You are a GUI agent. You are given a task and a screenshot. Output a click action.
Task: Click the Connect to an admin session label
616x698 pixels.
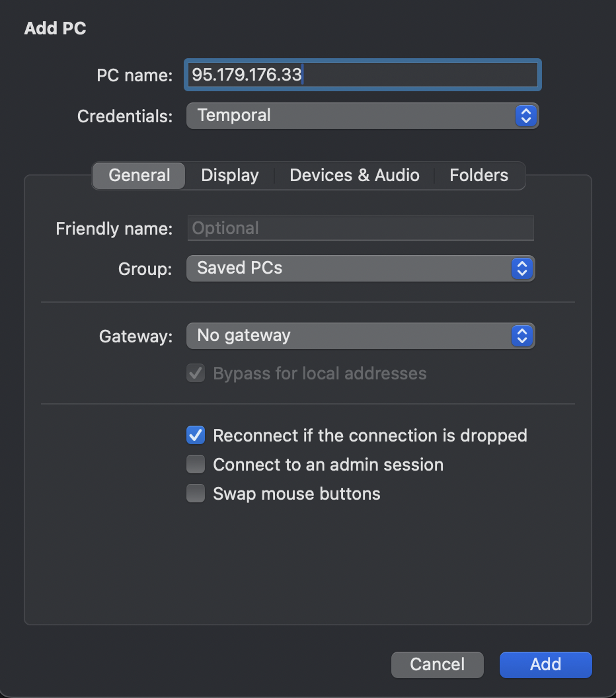(x=328, y=465)
